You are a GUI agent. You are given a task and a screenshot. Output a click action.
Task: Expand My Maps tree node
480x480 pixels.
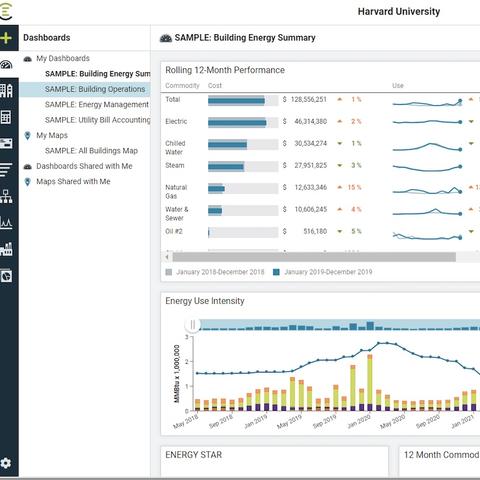[x=52, y=135]
